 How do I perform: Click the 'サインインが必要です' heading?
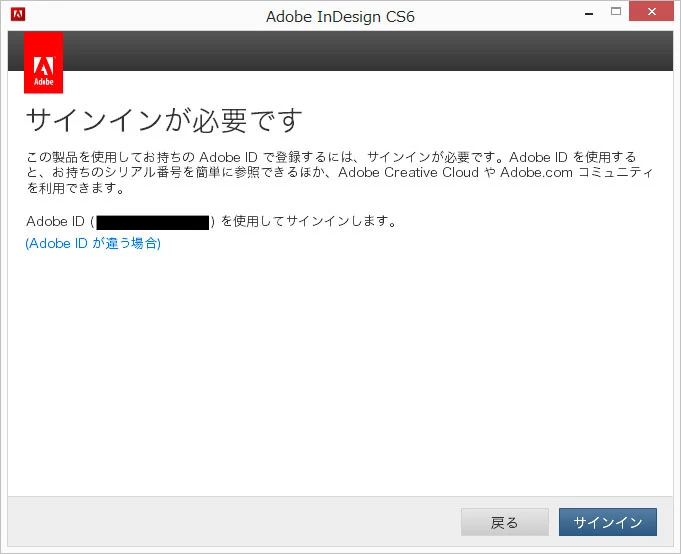coord(164,120)
